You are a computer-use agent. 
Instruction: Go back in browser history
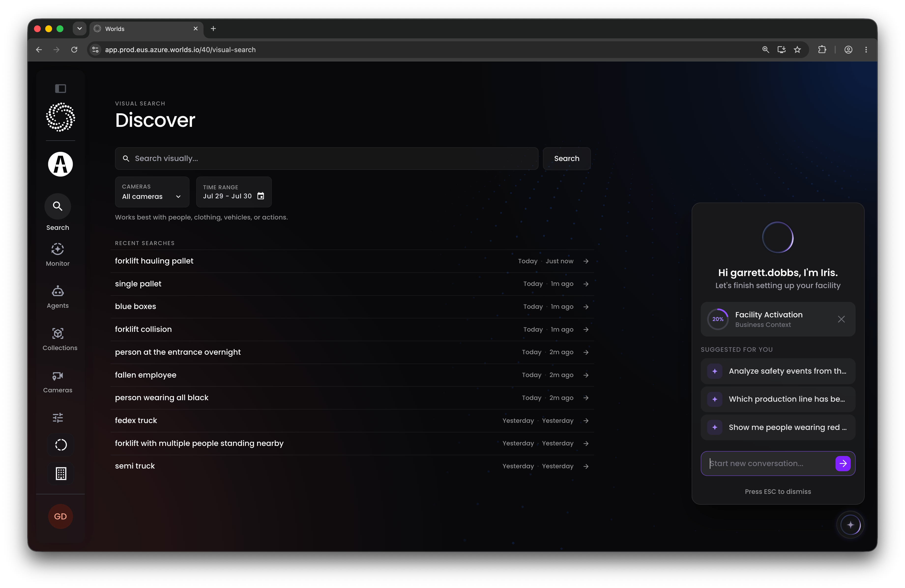(x=39, y=49)
